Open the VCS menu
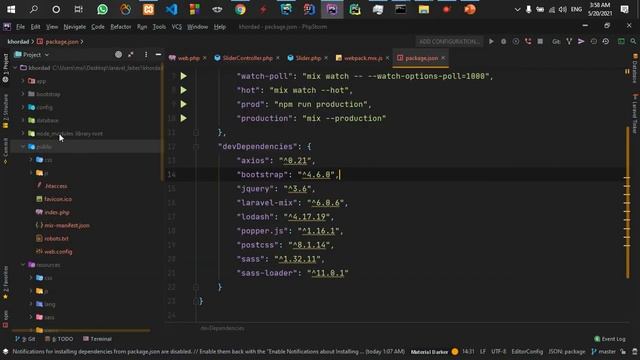 coord(176,27)
